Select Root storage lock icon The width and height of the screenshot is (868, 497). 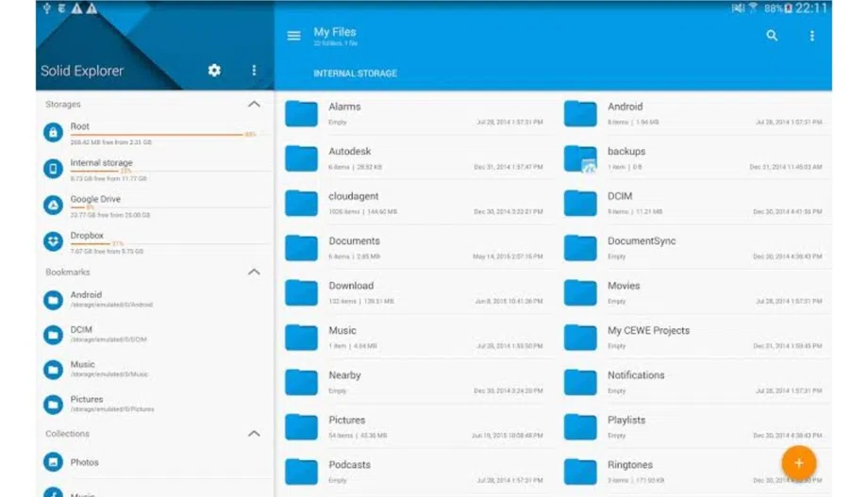53,133
